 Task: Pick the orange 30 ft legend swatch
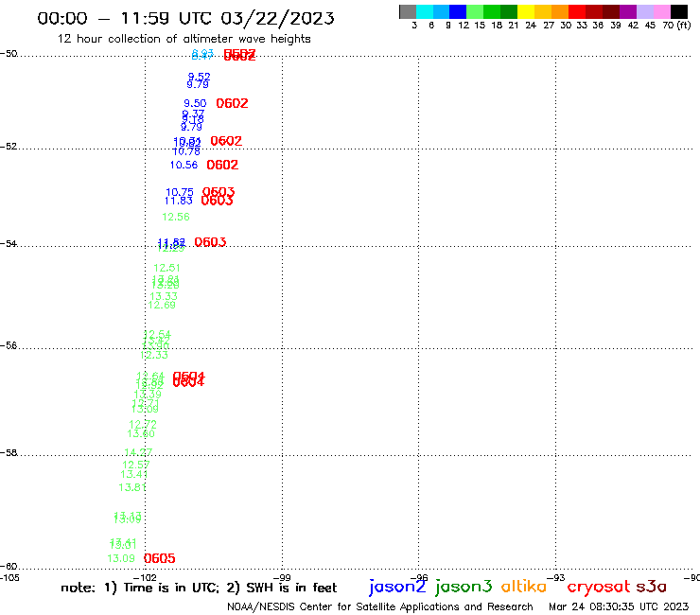(x=560, y=11)
